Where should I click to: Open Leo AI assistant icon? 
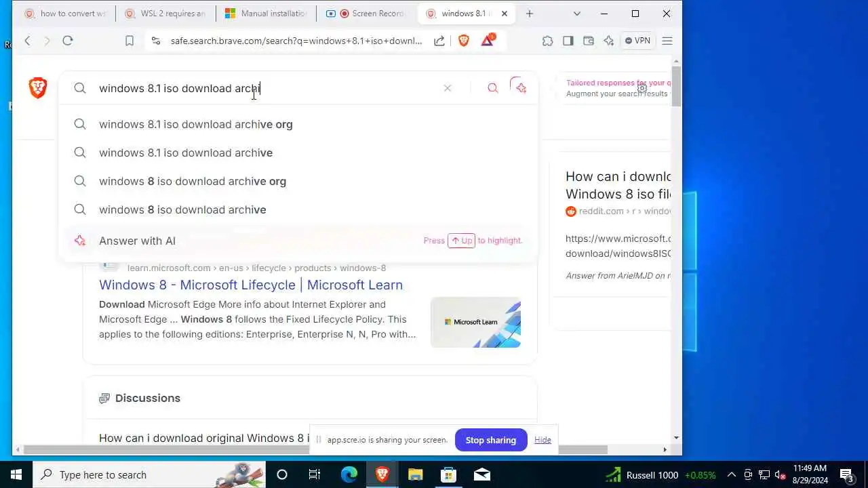point(609,41)
